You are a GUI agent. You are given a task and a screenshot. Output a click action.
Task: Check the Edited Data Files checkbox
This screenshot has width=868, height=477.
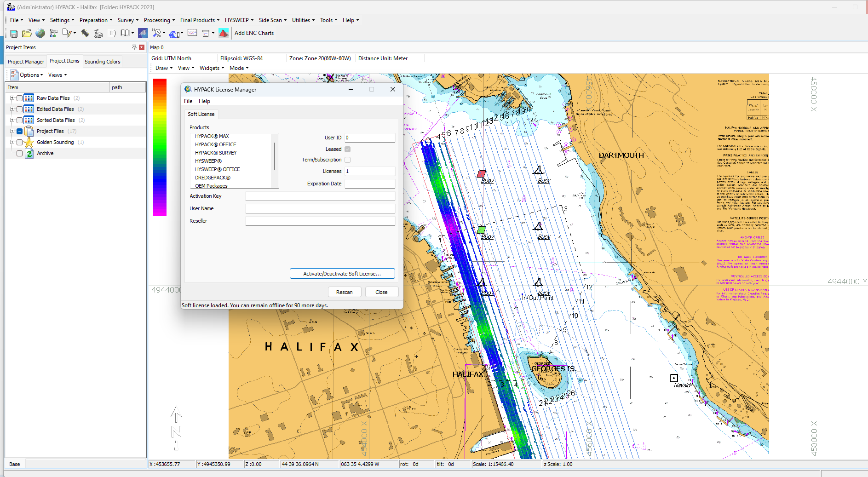point(19,109)
